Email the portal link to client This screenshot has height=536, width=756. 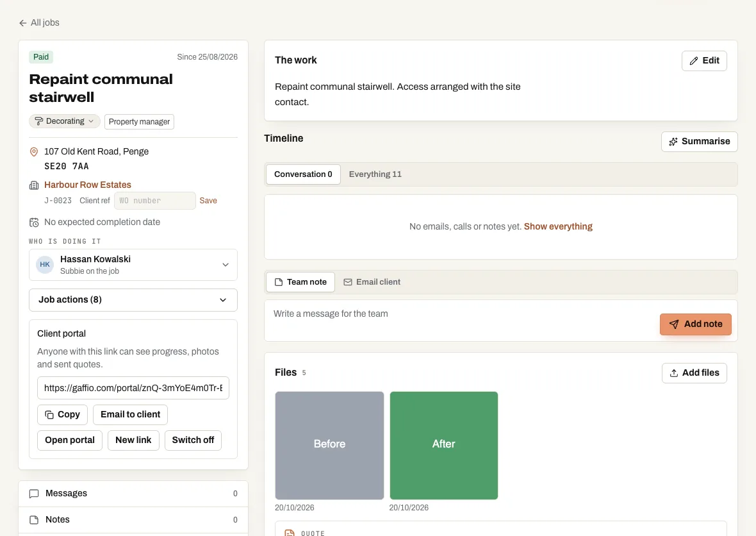pyautogui.click(x=130, y=414)
